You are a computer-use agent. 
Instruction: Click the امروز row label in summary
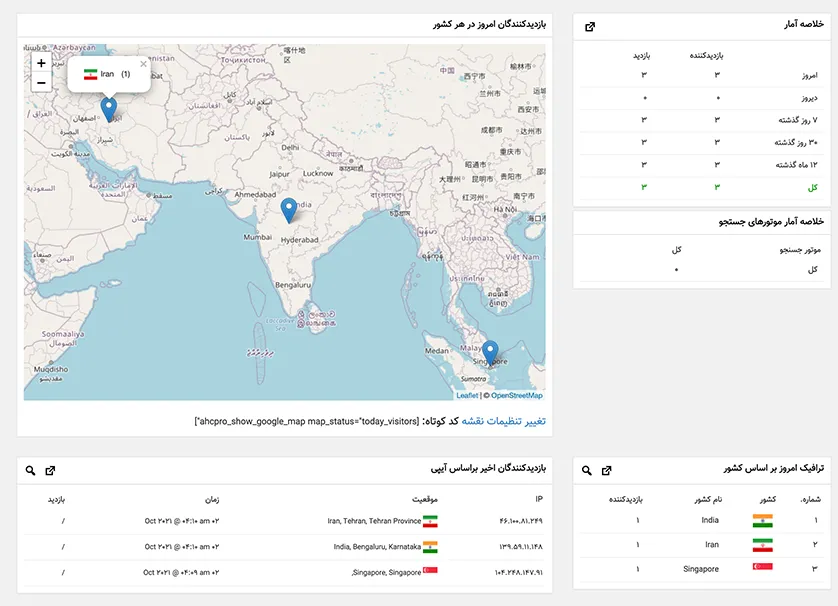point(810,75)
